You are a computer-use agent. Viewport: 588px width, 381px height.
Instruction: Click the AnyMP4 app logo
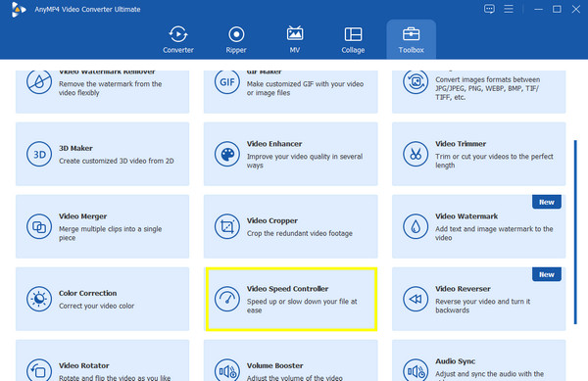[x=18, y=10]
